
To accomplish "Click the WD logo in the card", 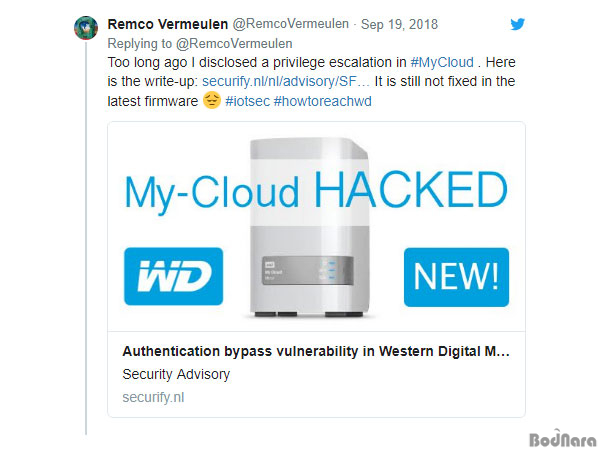I will 173,276.
